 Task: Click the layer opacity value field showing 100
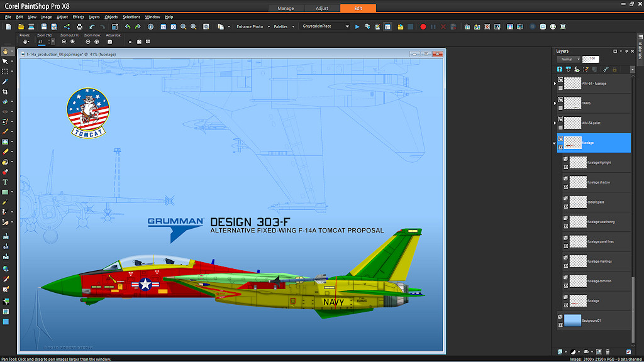point(591,59)
